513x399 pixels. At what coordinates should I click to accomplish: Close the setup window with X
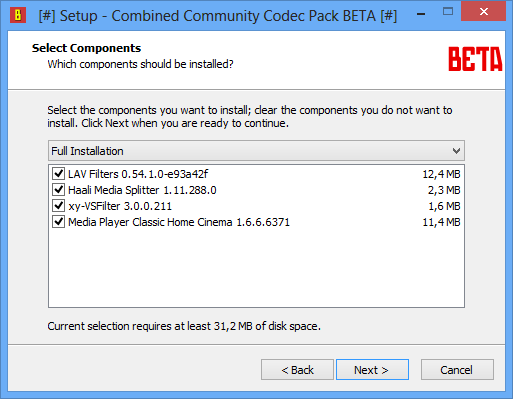[x=484, y=12]
